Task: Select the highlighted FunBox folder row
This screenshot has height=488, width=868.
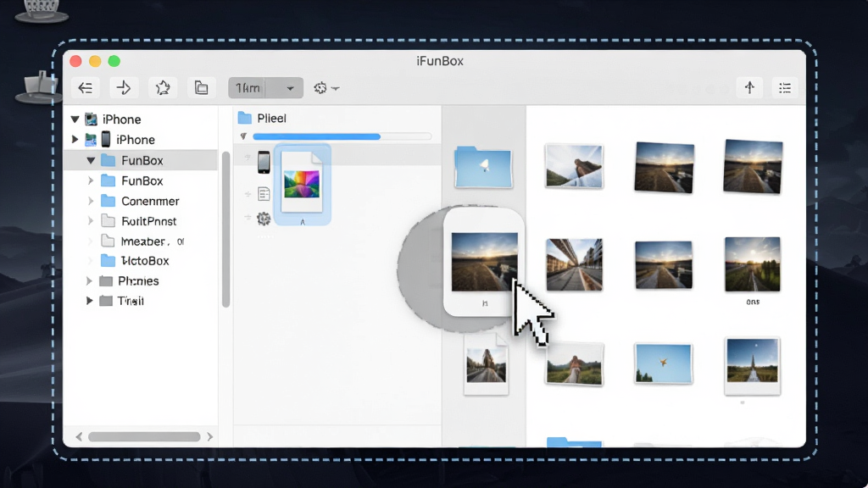Action: click(x=141, y=160)
